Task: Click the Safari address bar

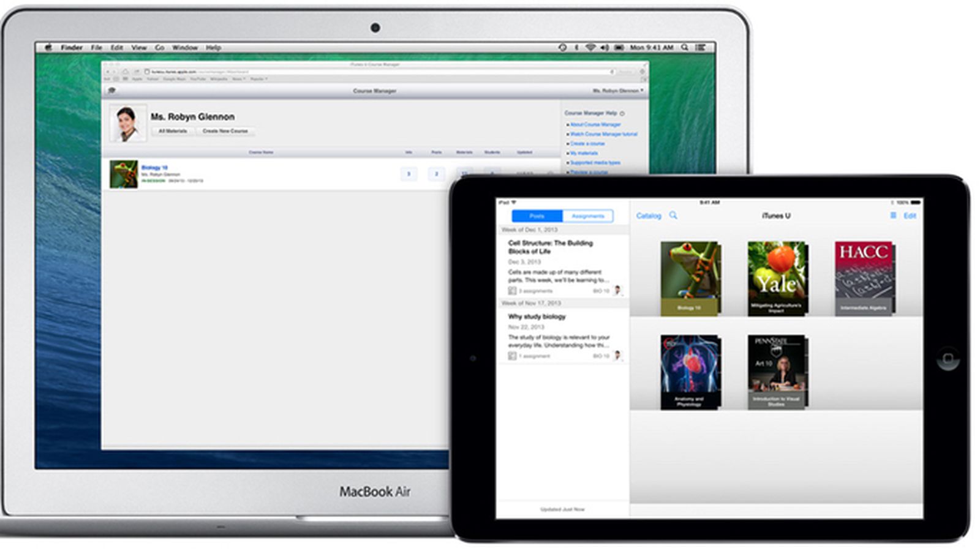Action: click(x=379, y=72)
